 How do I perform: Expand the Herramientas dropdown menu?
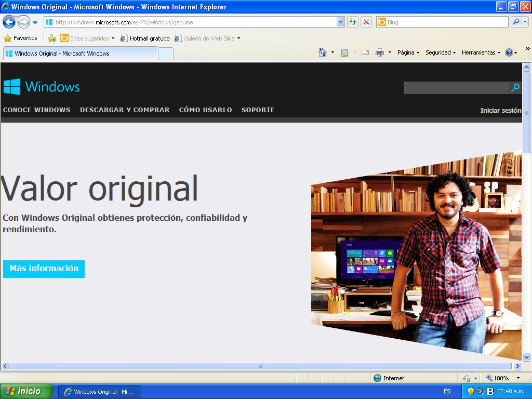click(480, 52)
